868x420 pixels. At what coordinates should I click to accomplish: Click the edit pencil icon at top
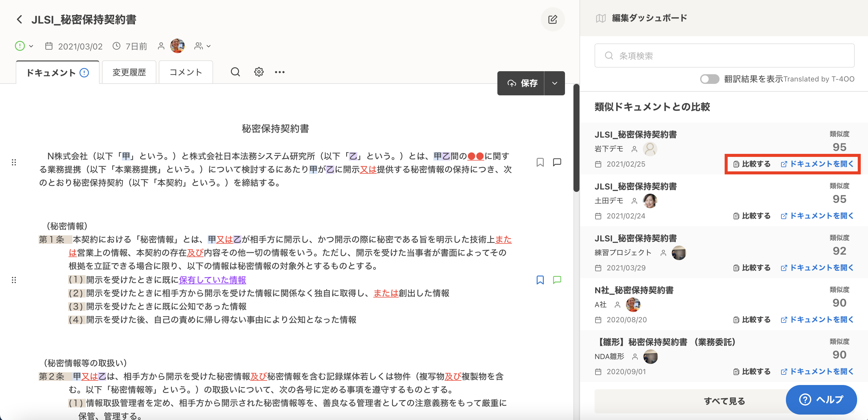[552, 20]
